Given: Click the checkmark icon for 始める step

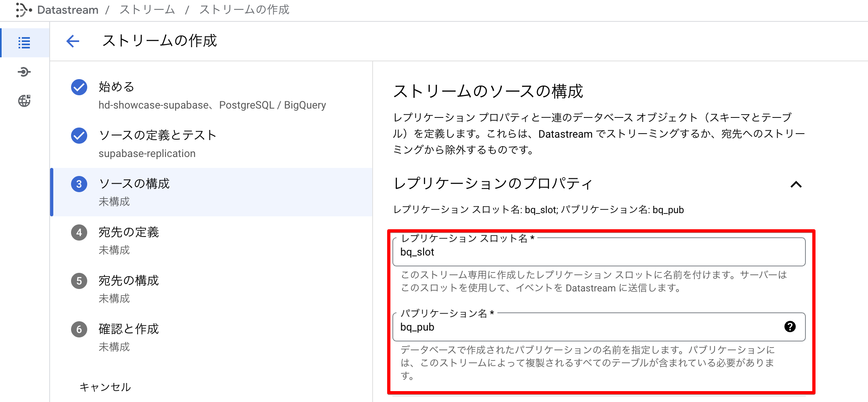Looking at the screenshot, I should pyautogui.click(x=79, y=87).
